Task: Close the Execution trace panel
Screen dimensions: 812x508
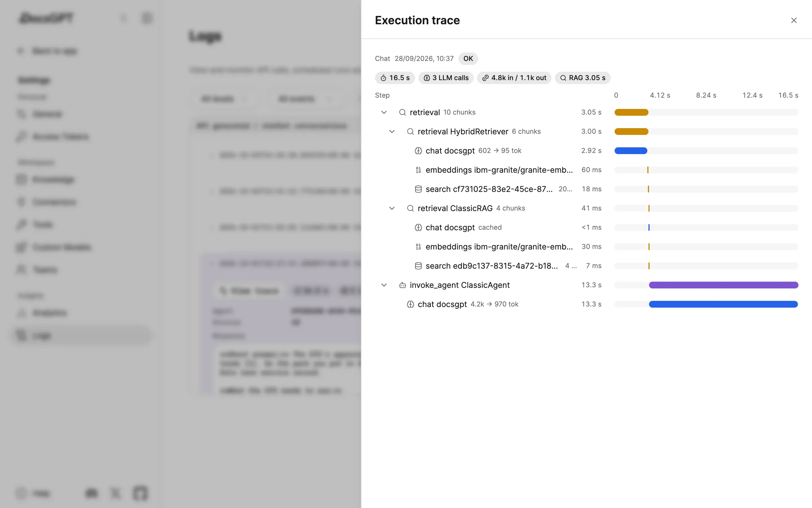Action: pos(794,21)
